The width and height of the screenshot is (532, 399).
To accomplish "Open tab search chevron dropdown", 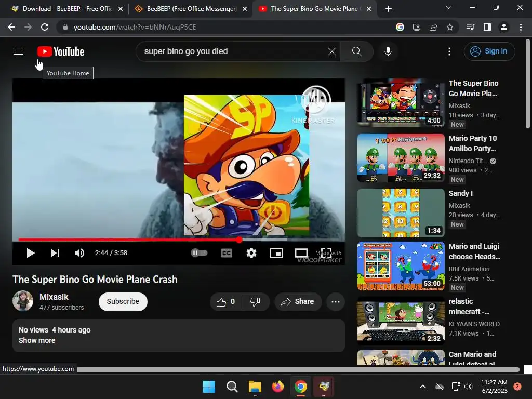I will point(448,7).
